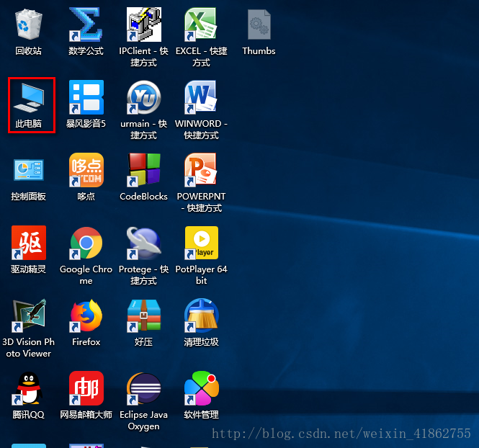Click the 'Google Chrome' label text
The width and height of the screenshot is (479, 448).
(86, 275)
